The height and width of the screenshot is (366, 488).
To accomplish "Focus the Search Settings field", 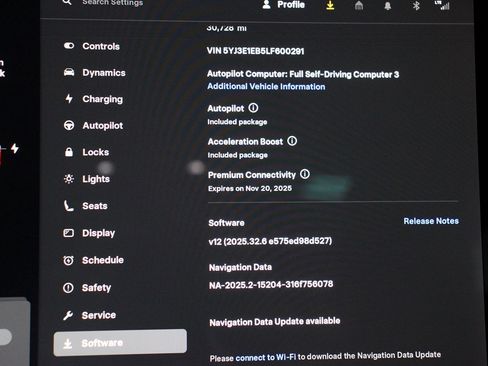I will [113, 3].
